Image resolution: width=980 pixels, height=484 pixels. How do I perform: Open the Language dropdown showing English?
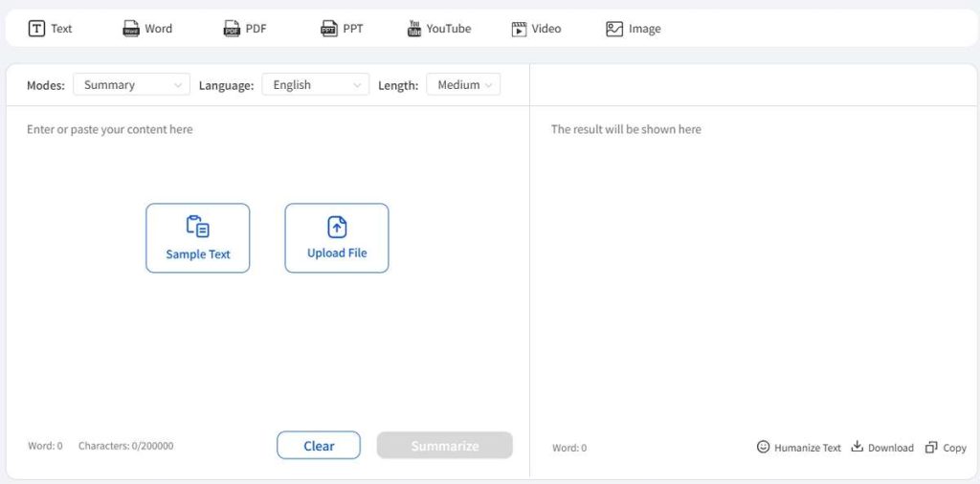316,85
